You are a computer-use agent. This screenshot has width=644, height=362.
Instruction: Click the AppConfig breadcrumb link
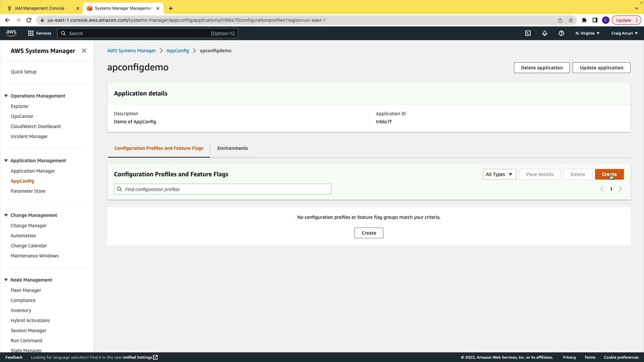(177, 51)
